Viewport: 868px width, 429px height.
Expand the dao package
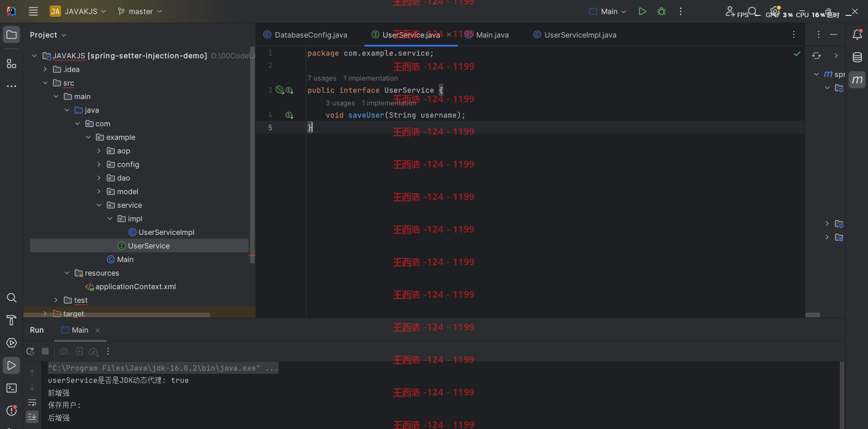99,178
